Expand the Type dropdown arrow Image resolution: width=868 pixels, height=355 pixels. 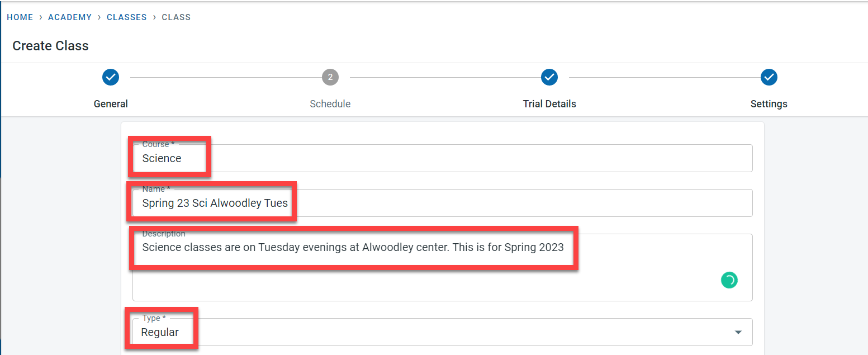pos(738,333)
